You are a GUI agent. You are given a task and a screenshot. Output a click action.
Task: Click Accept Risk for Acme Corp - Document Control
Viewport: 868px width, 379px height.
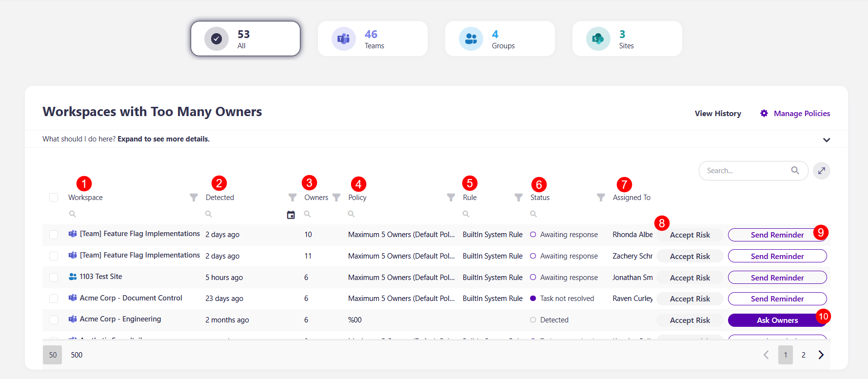click(690, 299)
